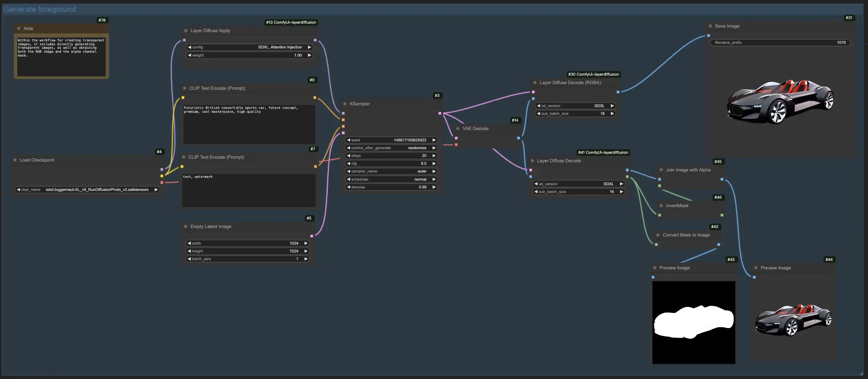Click the KSampler LATENT output socket
868x379 pixels.
click(x=440, y=113)
